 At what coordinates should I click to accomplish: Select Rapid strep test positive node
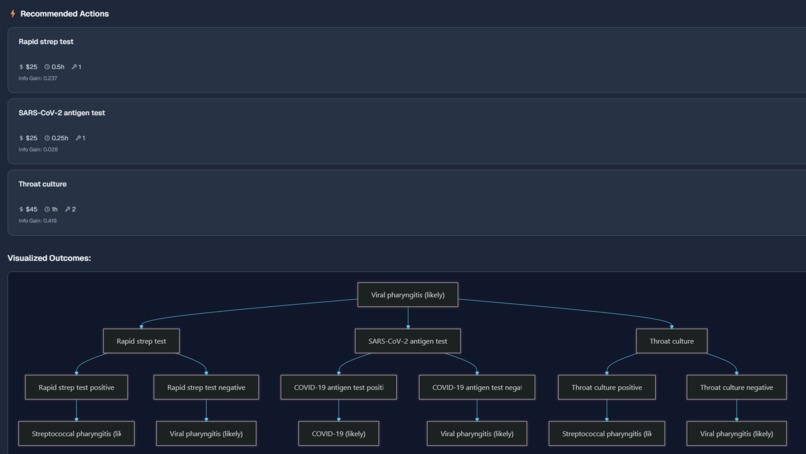pyautogui.click(x=77, y=387)
